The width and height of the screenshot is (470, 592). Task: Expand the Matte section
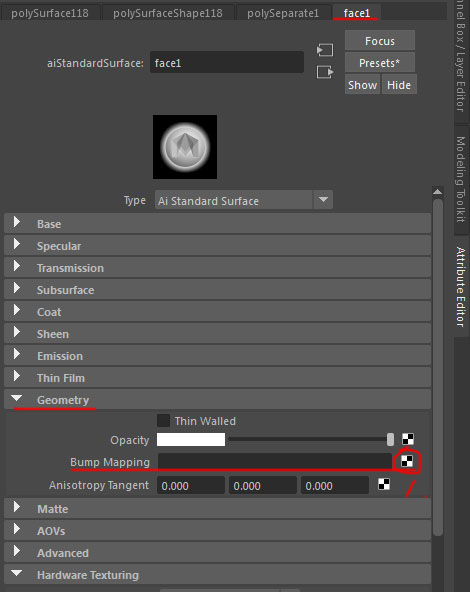(x=217, y=509)
